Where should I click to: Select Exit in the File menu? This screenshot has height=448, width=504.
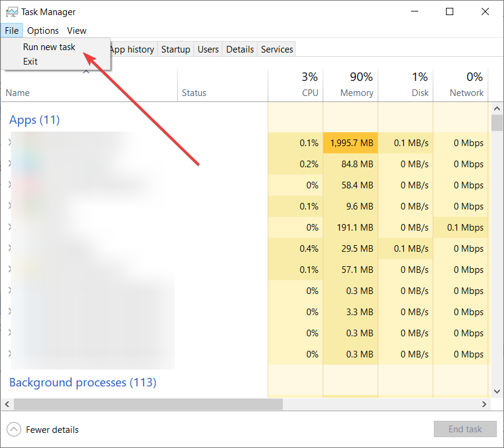click(x=56, y=62)
